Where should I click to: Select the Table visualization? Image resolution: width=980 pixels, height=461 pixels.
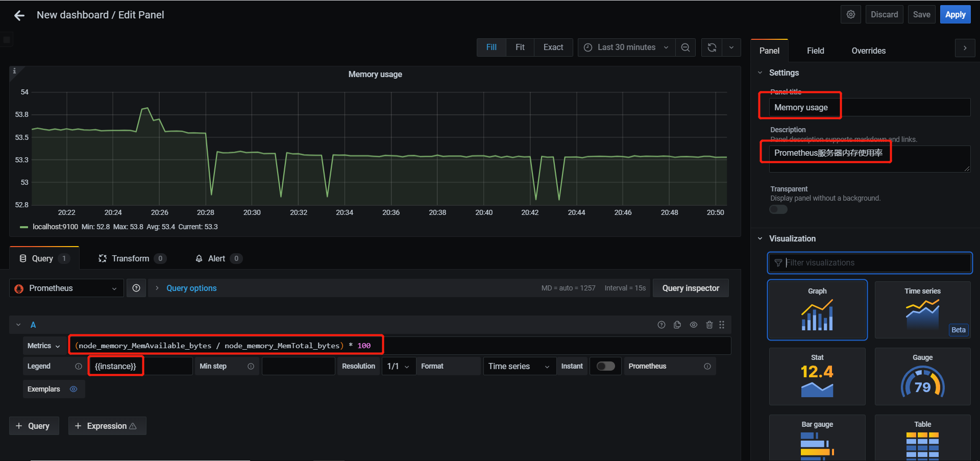pyautogui.click(x=923, y=438)
